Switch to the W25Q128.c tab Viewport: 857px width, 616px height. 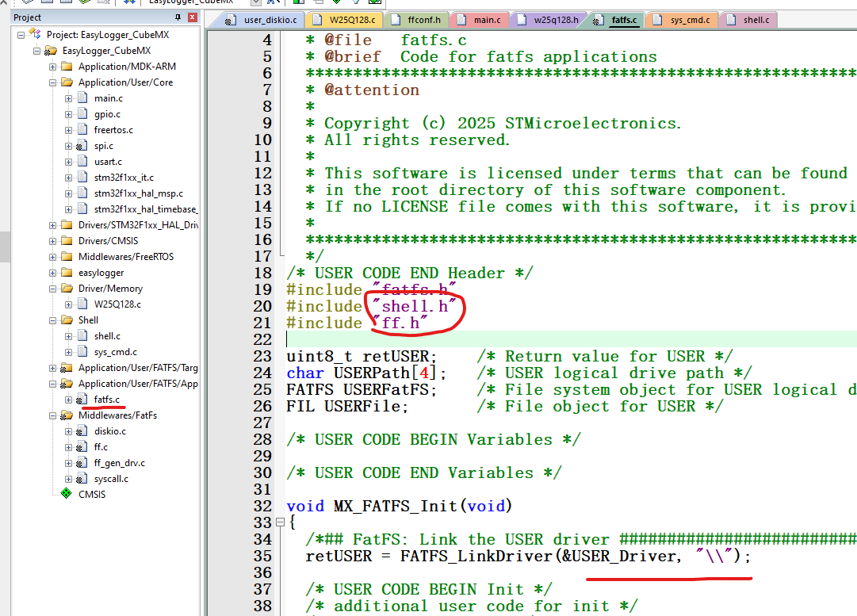click(x=344, y=21)
